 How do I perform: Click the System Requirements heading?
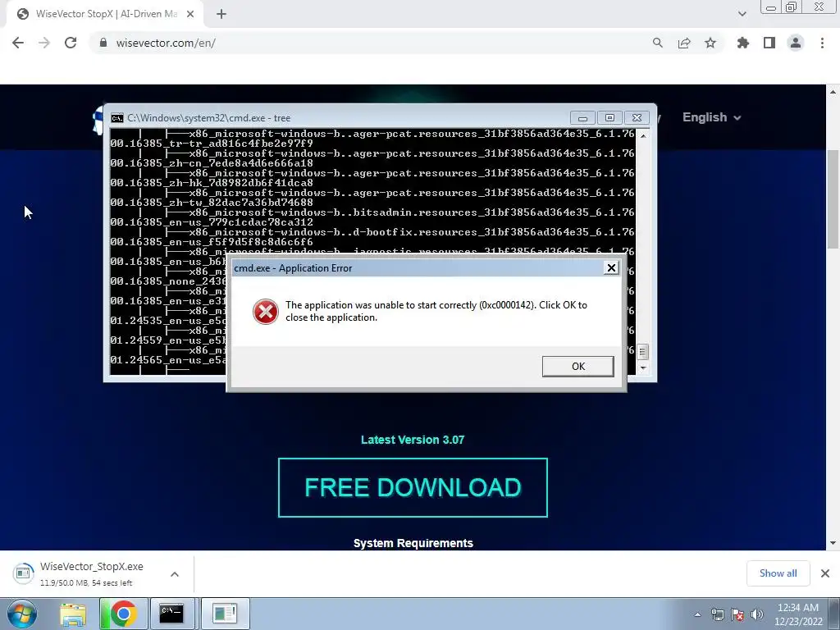413,543
